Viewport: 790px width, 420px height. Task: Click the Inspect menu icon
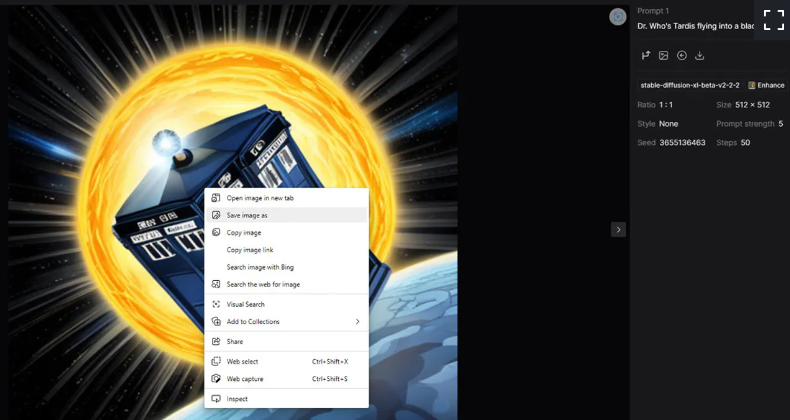point(216,399)
